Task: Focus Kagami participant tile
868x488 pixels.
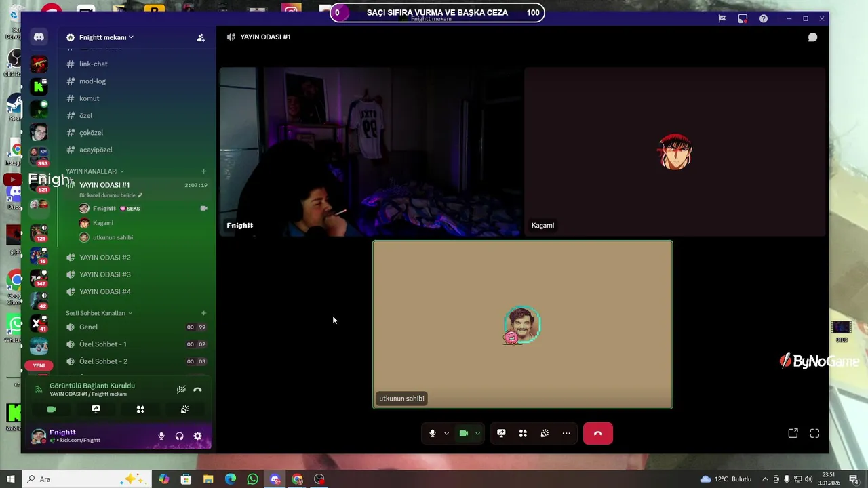Action: tap(675, 152)
